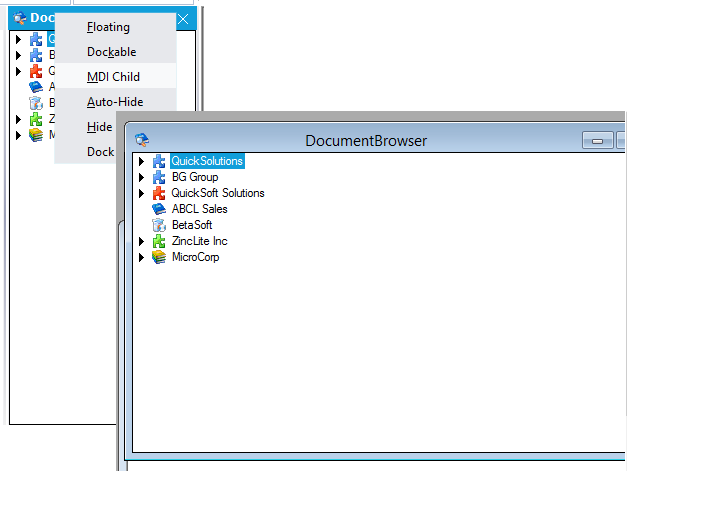The image size is (725, 505).
Task: Click the partially covered Dock menu entry
Action: point(86,152)
